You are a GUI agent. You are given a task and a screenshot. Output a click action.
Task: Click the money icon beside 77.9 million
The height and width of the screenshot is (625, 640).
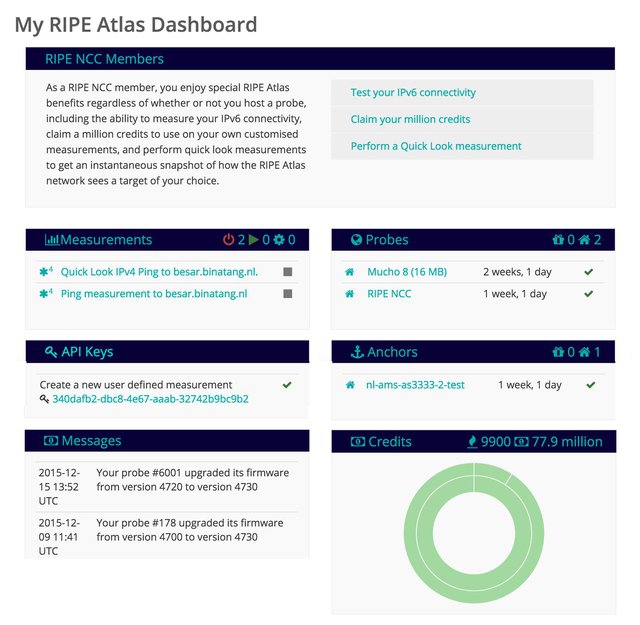click(521, 442)
